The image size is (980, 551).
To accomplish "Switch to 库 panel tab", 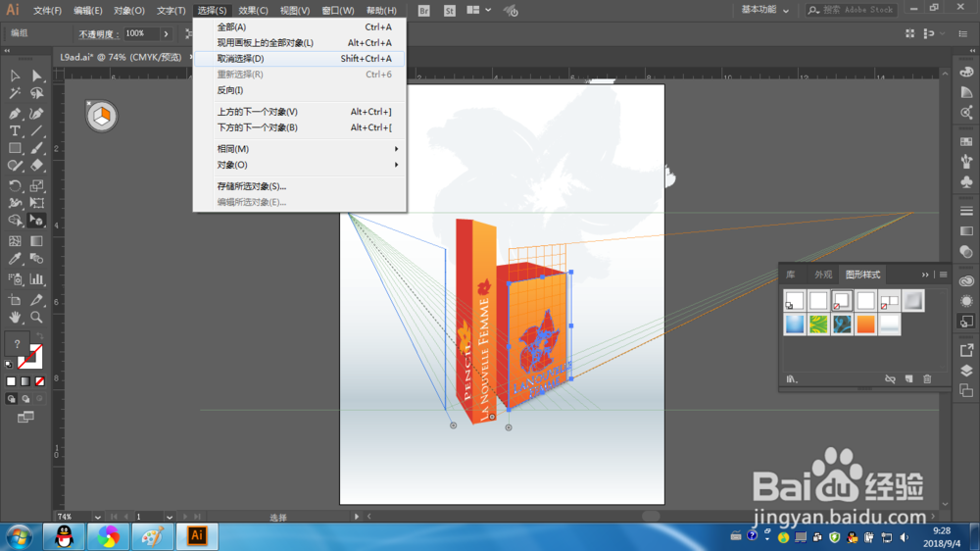I will (x=791, y=275).
